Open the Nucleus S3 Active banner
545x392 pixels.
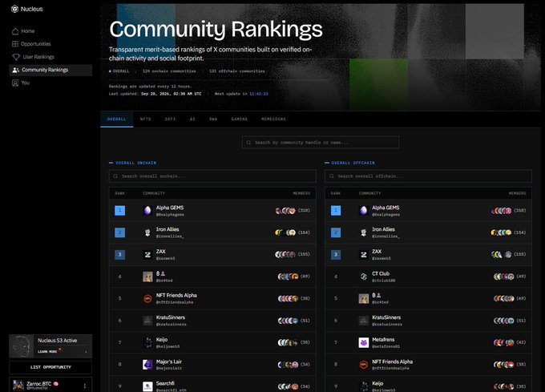(x=50, y=346)
